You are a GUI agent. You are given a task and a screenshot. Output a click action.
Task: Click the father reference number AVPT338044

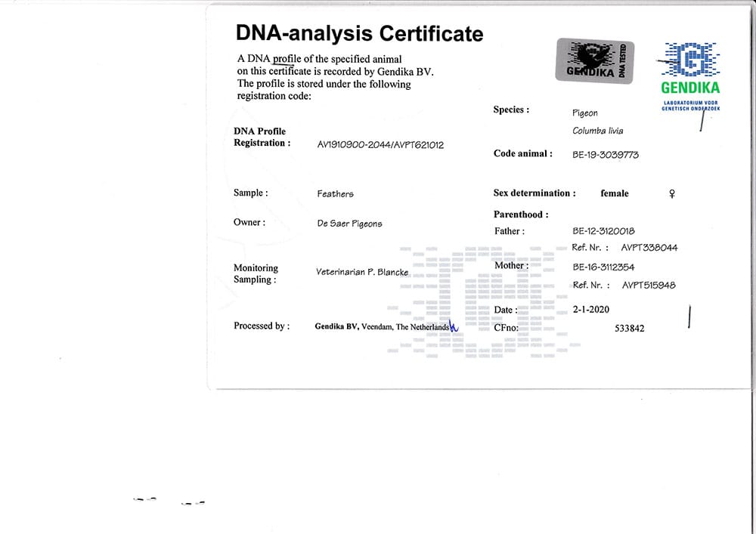649,248
